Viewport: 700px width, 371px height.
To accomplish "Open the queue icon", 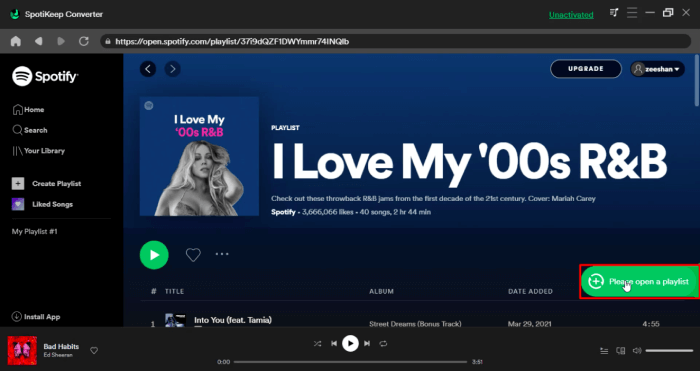I will click(604, 351).
